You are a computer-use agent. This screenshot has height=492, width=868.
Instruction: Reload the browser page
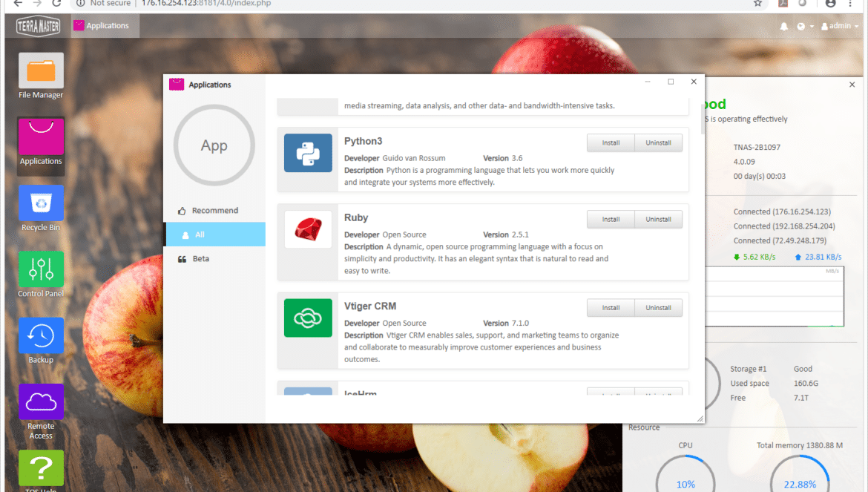coord(56,3)
